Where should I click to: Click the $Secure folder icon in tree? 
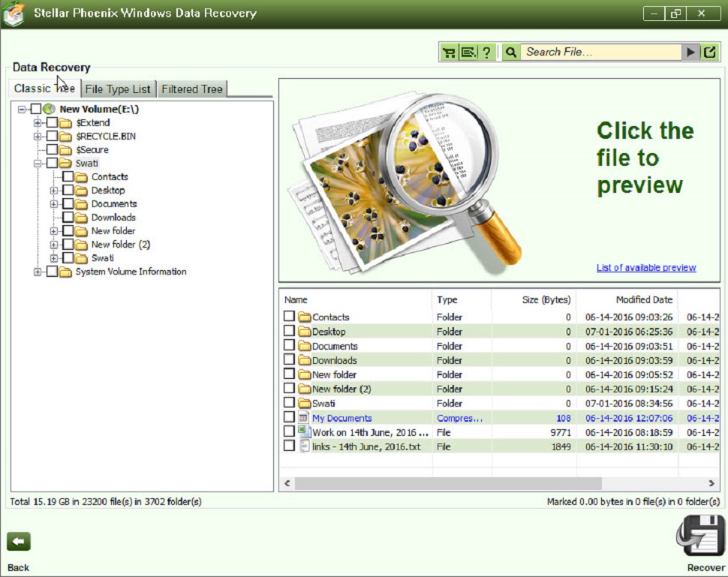65,150
